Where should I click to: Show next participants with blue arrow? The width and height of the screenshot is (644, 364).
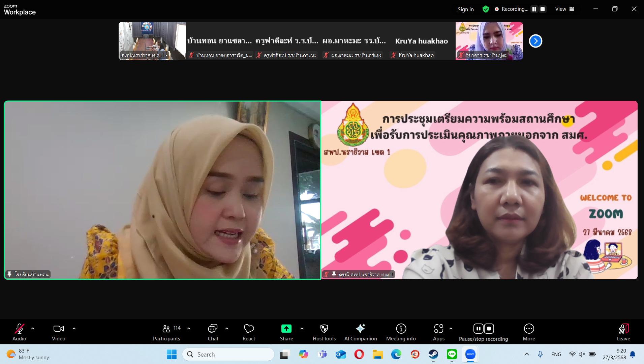tap(535, 41)
